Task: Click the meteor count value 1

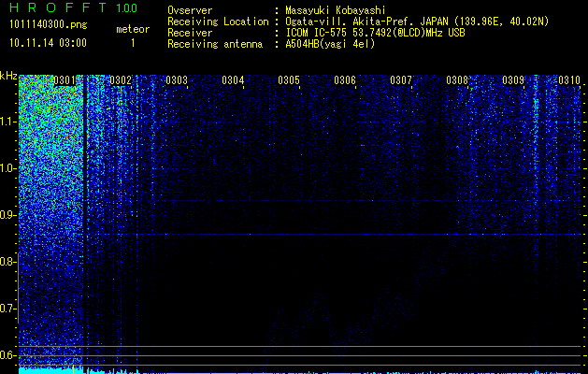Action: pos(133,43)
